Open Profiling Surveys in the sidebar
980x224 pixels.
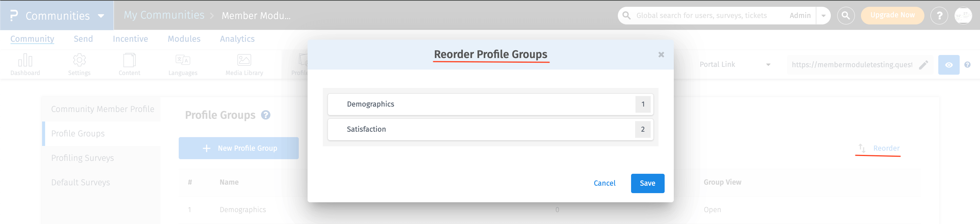click(x=82, y=158)
